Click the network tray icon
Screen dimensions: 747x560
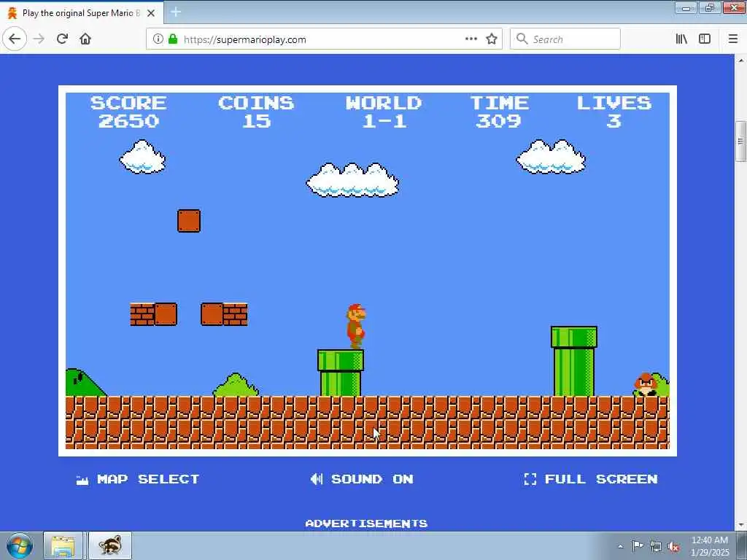point(656,546)
